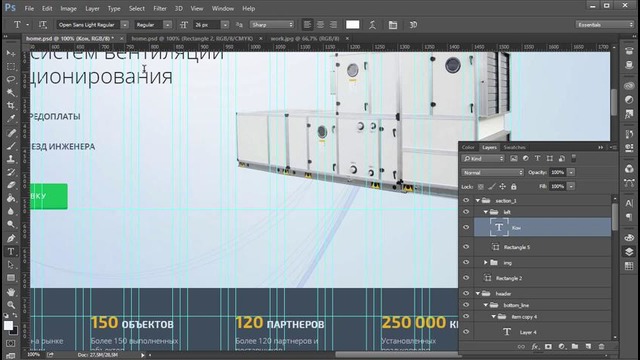Lock transparent pixels
The image size is (640, 360).
point(481,187)
